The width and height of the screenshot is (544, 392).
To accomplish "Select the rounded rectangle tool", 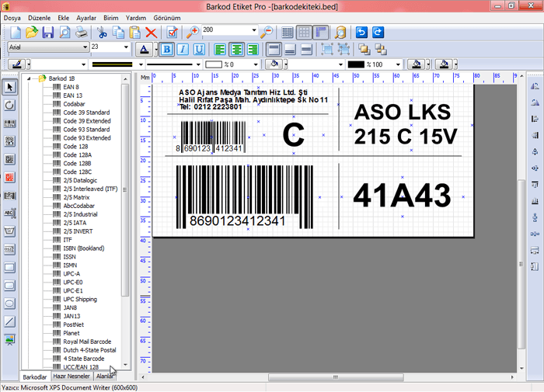I will (x=9, y=285).
